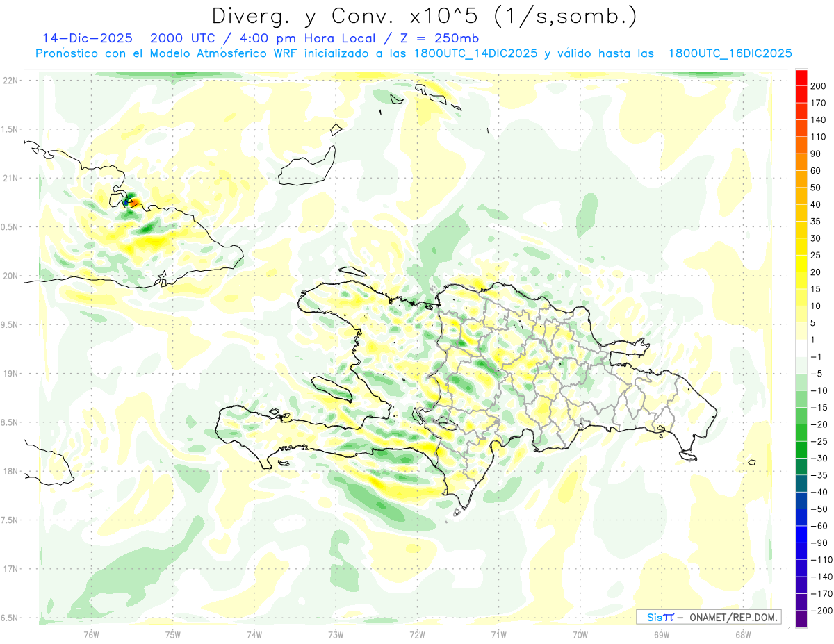Click the white colorbar swatch between 1 and -1
834x644 pixels.
click(x=801, y=348)
